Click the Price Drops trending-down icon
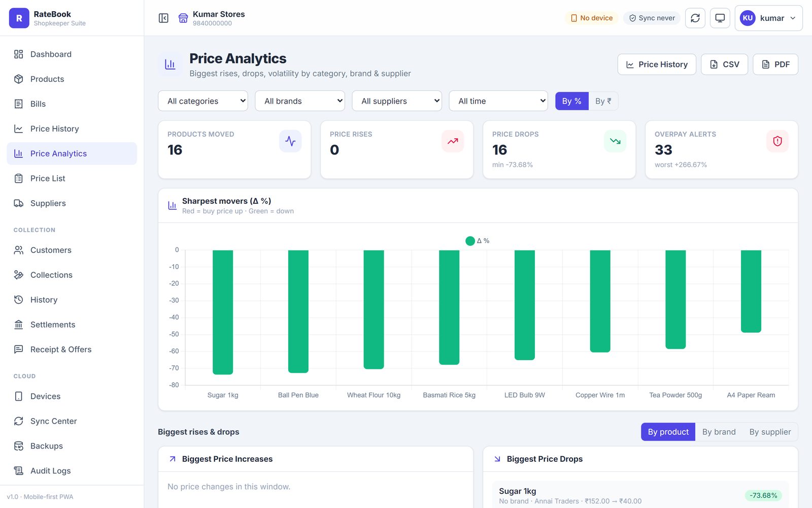Image resolution: width=812 pixels, height=508 pixels. (x=615, y=141)
